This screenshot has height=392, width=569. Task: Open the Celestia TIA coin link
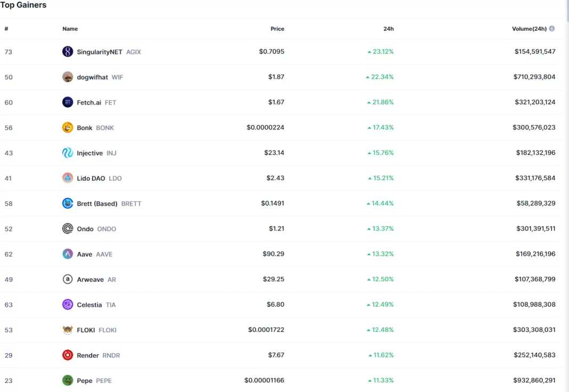click(x=96, y=305)
